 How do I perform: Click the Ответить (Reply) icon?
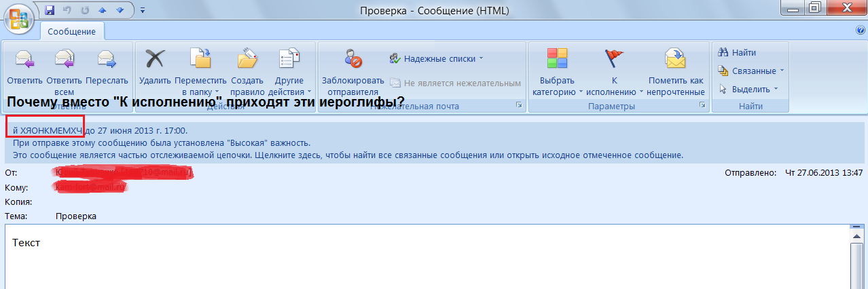click(x=24, y=61)
